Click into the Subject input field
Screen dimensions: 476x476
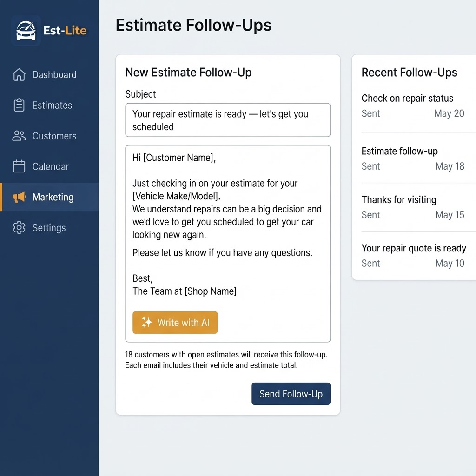click(228, 120)
